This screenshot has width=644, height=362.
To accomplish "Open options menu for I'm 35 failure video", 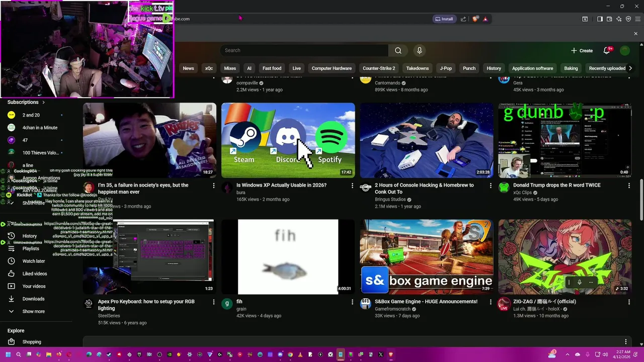I will [213, 186].
